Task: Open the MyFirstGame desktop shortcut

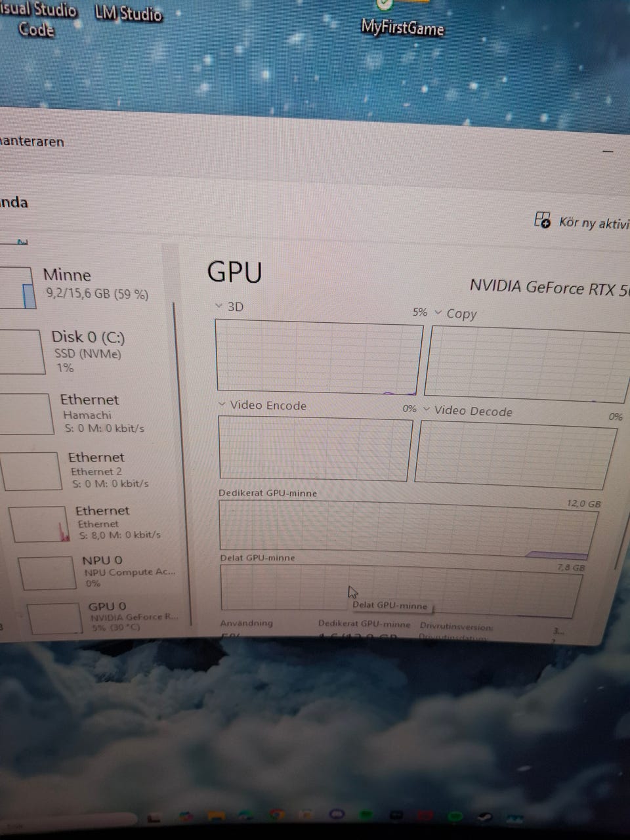Action: point(402,20)
